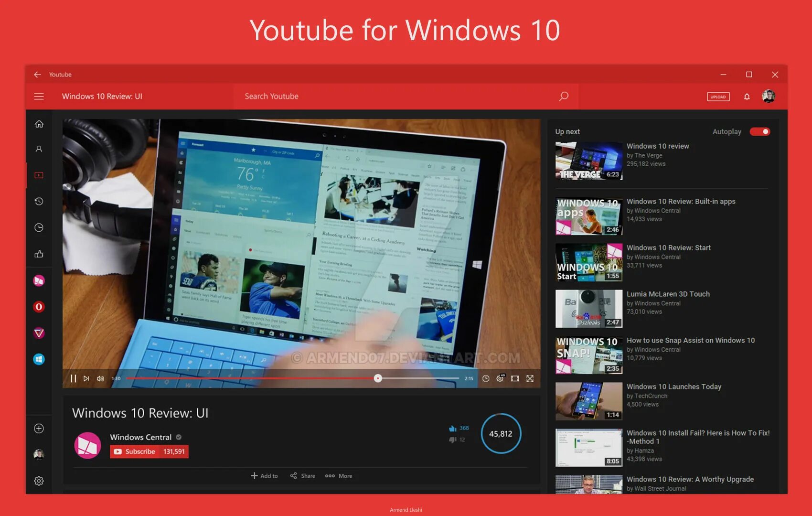This screenshot has height=516, width=812.
Task: Click the search magnifier icon
Action: [564, 96]
